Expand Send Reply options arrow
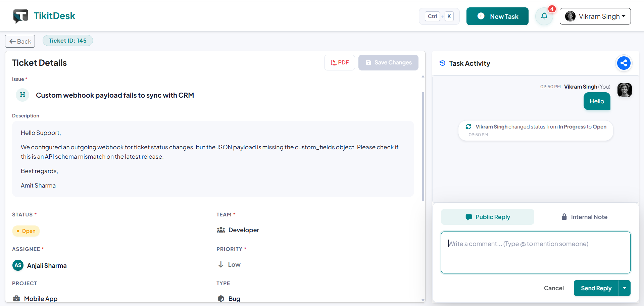 coord(625,288)
